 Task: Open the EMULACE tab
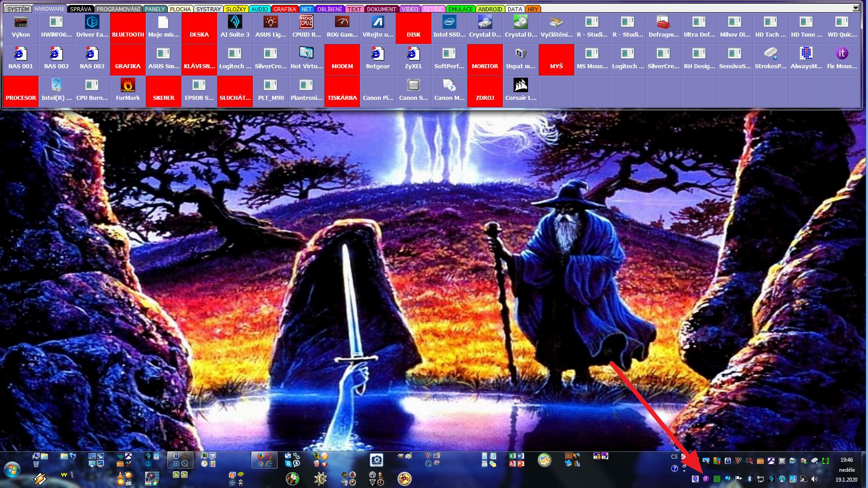tap(460, 9)
